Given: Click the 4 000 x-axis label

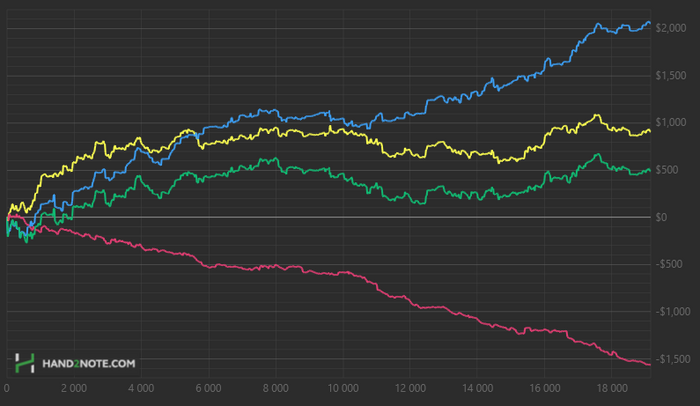Looking at the screenshot, I should 141,388.
